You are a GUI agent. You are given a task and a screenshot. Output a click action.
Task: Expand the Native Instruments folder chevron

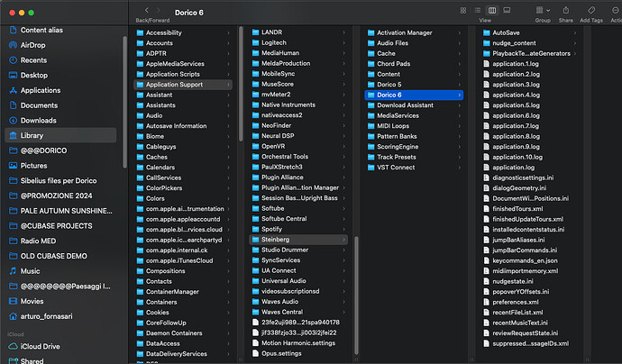click(x=343, y=105)
